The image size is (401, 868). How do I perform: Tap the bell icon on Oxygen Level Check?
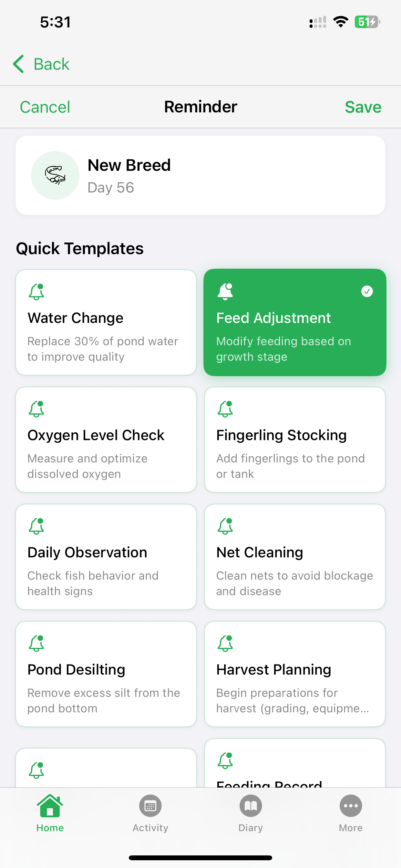tap(36, 409)
